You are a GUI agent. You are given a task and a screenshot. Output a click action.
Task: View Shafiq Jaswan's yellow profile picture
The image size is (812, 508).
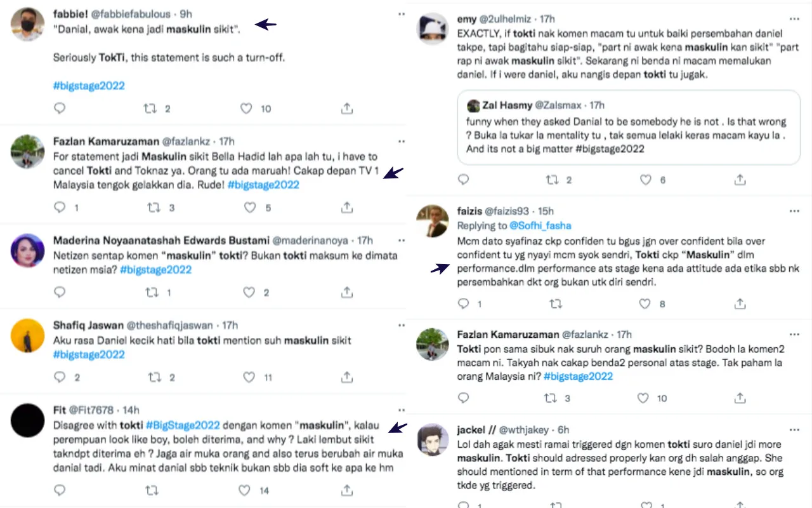(x=27, y=337)
